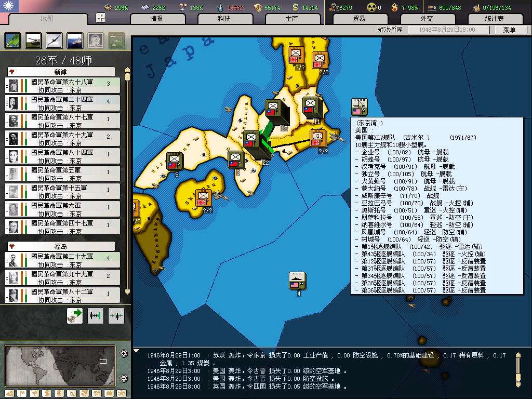Select army 國民革命軍第四十七軍
The width and height of the screenshot is (532, 399).
(62, 227)
